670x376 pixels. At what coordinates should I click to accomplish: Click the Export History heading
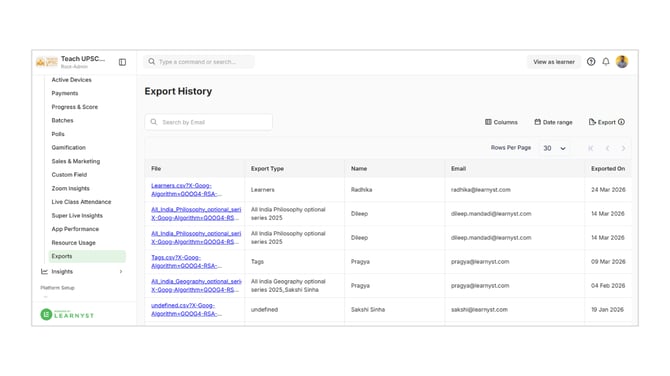coord(178,91)
